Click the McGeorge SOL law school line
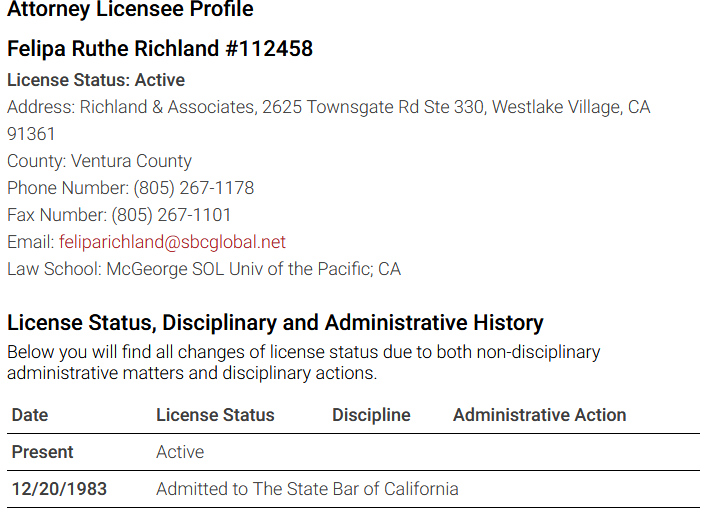 [204, 269]
